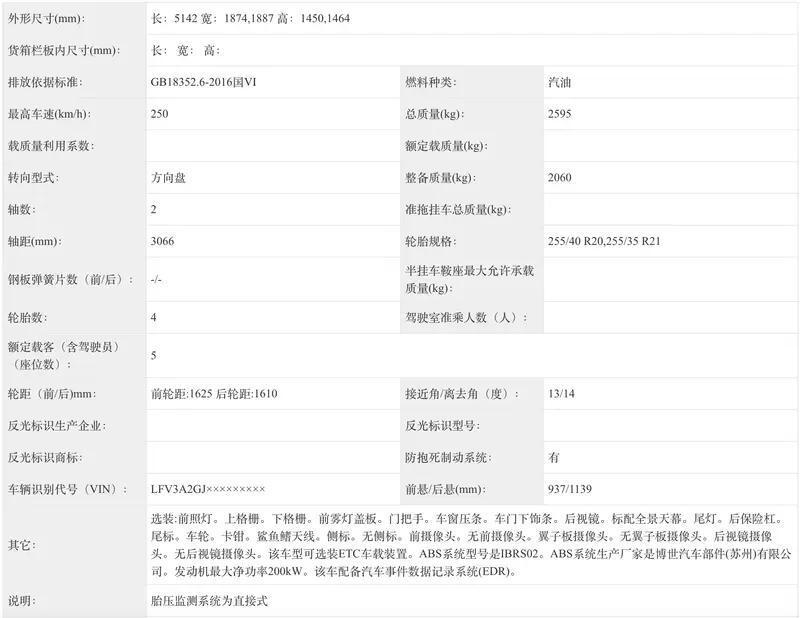Select the empty 额定载质量(kg) value cell
This screenshot has height=618, width=800.
click(x=660, y=145)
